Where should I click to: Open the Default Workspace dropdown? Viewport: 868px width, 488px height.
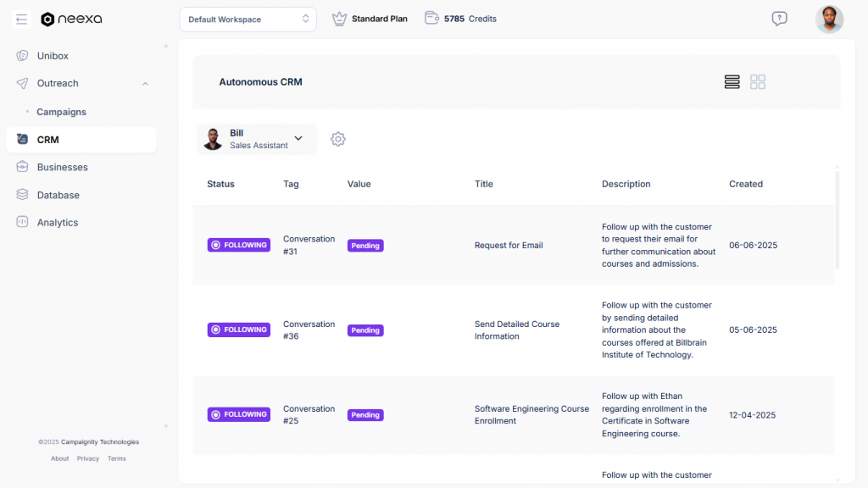248,19
